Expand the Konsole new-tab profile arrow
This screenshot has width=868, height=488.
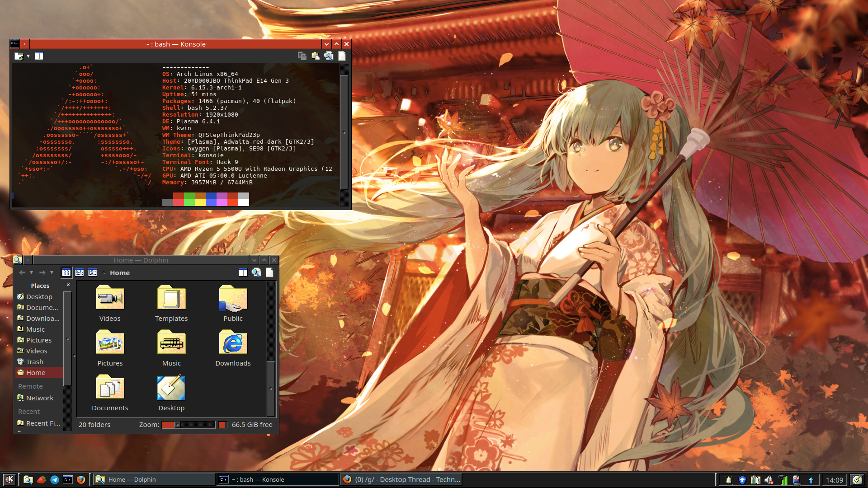28,56
